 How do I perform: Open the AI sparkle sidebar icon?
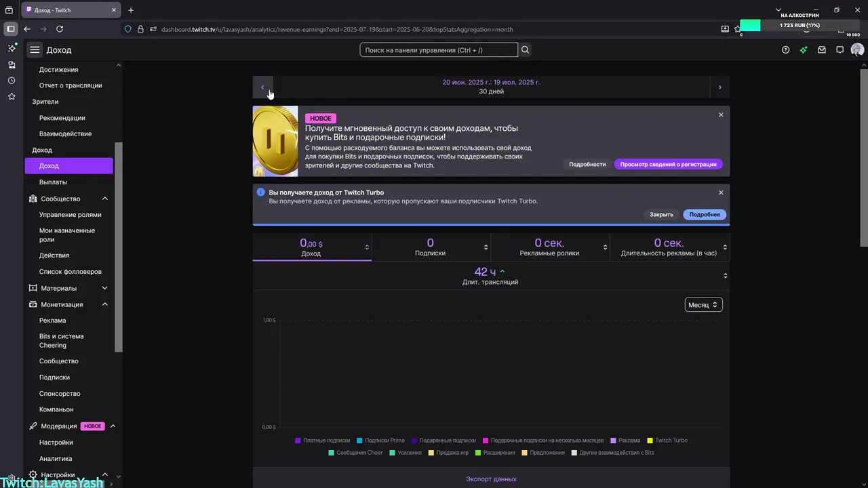point(12,48)
